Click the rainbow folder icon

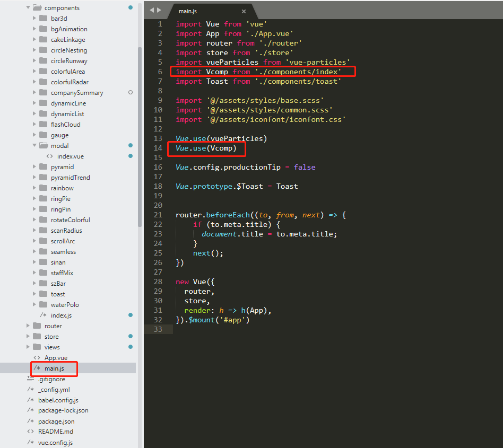(x=44, y=188)
